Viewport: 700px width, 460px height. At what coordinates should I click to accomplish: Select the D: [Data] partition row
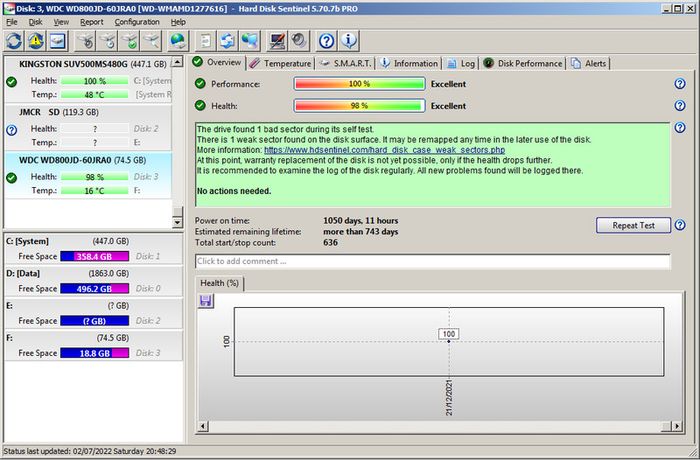pyautogui.click(x=93, y=281)
